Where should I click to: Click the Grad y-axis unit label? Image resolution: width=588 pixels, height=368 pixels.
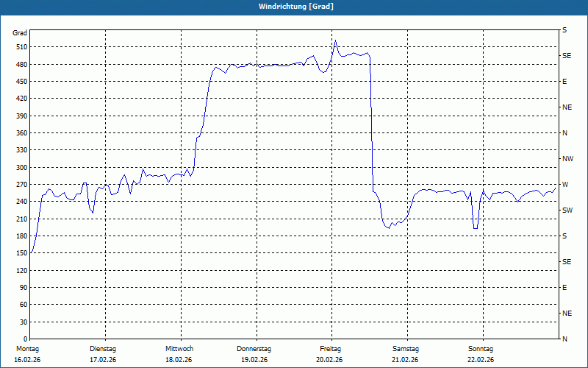pyautogui.click(x=20, y=33)
